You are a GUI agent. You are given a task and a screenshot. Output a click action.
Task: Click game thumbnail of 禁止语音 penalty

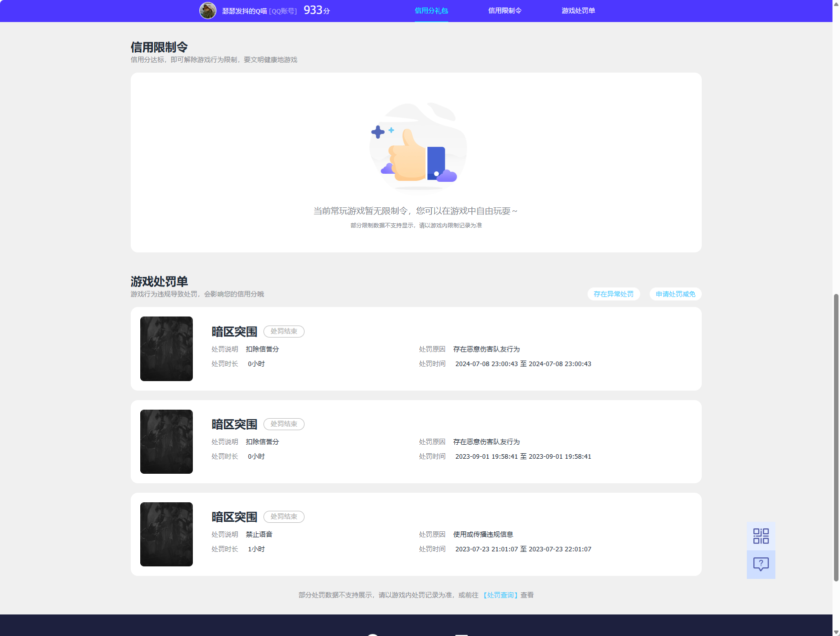coord(166,534)
